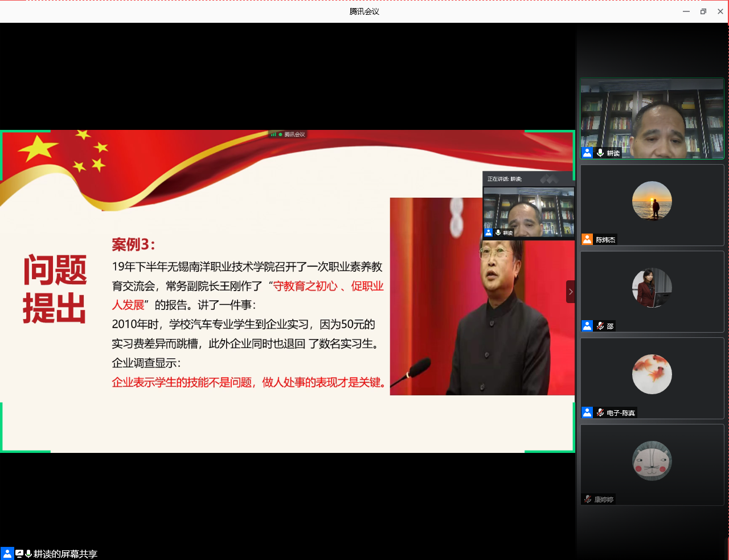Screen dimensions: 729x560
Task: Click the blue user icon next to 电子-陈真
Action: (587, 412)
